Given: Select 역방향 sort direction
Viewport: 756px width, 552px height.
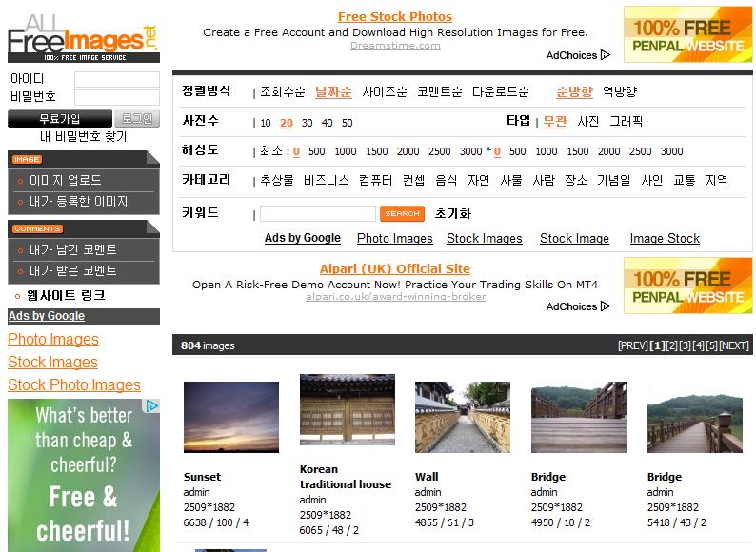Looking at the screenshot, I should click(x=620, y=92).
